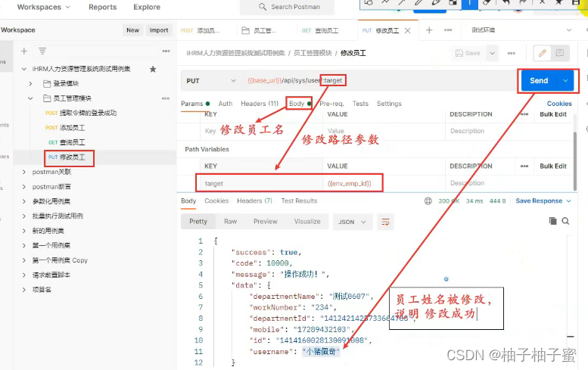Click the collection filter icon in the sidebar
Image resolution: width=588 pixels, height=370 pixels.
click(x=42, y=51)
